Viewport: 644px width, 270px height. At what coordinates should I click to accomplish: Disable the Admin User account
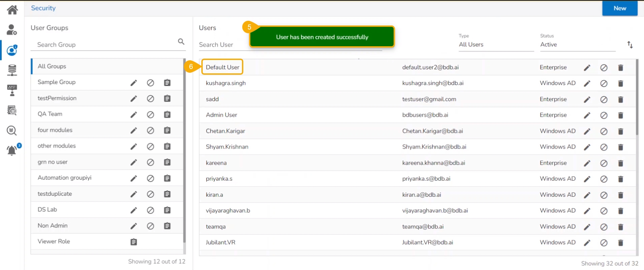(x=604, y=115)
